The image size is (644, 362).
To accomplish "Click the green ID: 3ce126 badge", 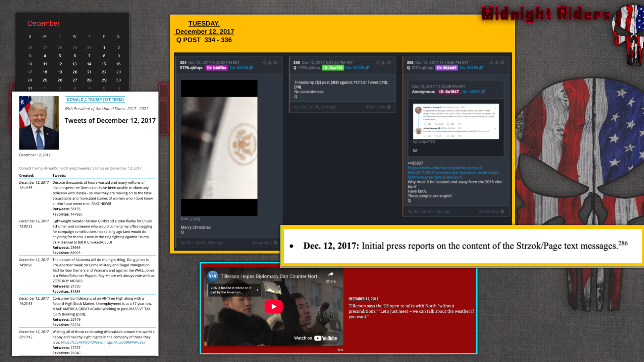I will point(333,68).
